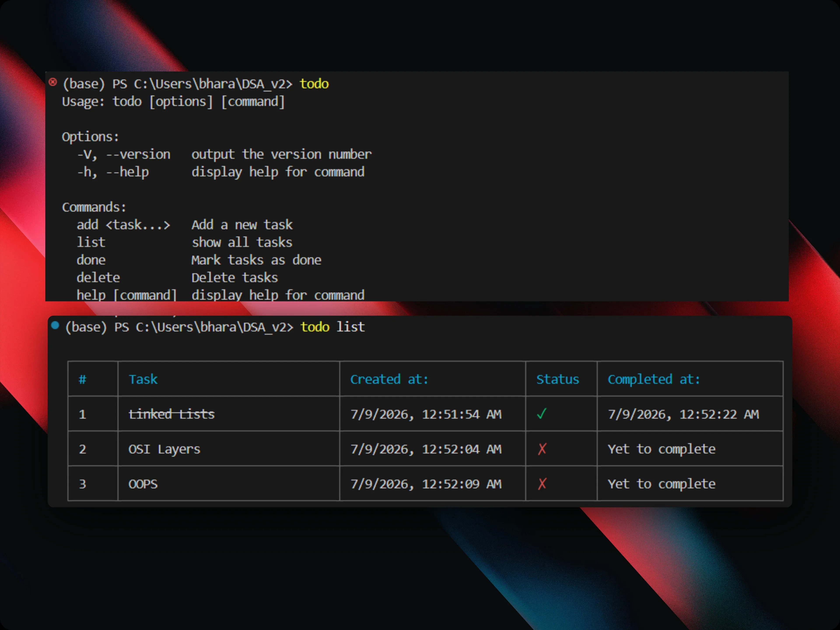Click created time 12:52:09 AM cell
This screenshot has height=630, width=840.
[432, 484]
